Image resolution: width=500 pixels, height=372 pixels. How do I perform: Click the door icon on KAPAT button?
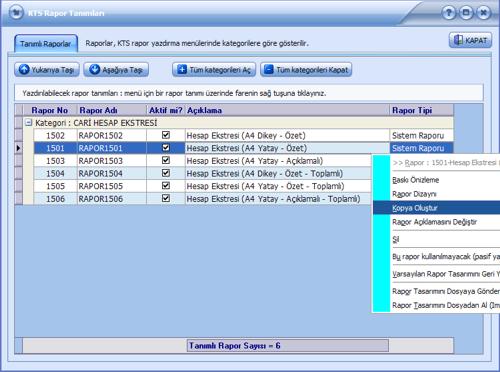(x=458, y=40)
